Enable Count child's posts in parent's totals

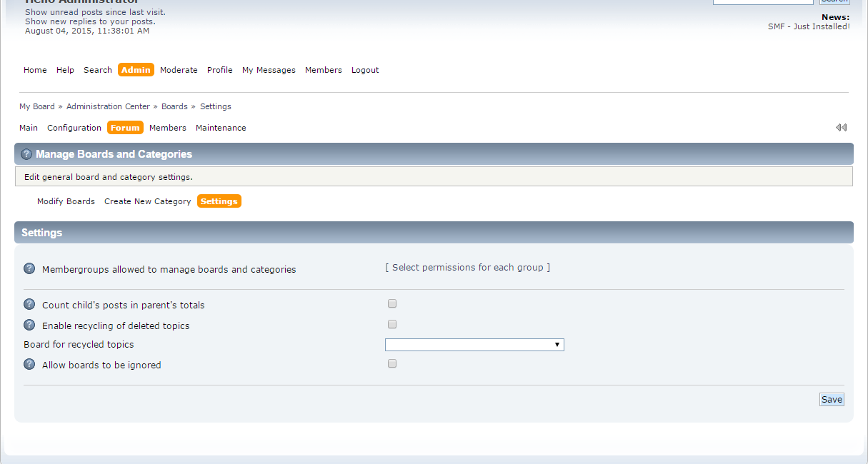pyautogui.click(x=392, y=304)
